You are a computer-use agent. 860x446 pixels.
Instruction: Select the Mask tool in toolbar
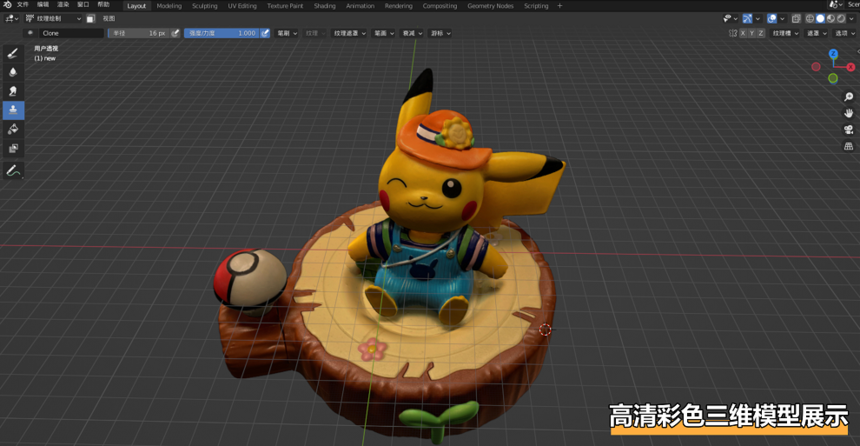tap(13, 148)
